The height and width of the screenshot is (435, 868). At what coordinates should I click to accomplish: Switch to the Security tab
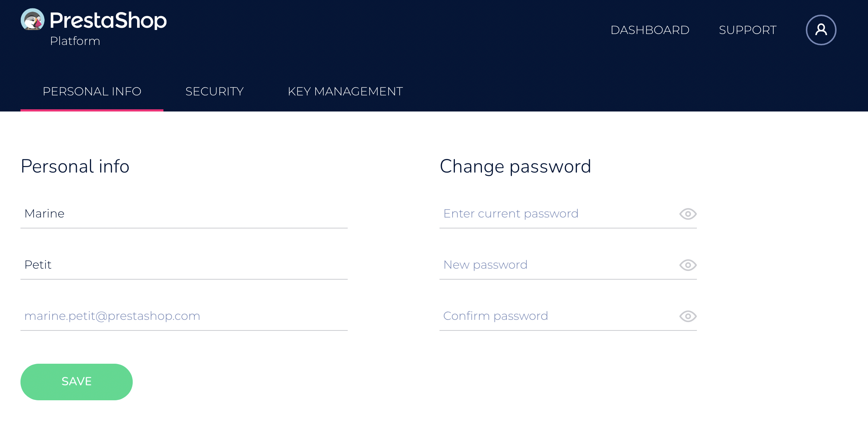coord(215,91)
